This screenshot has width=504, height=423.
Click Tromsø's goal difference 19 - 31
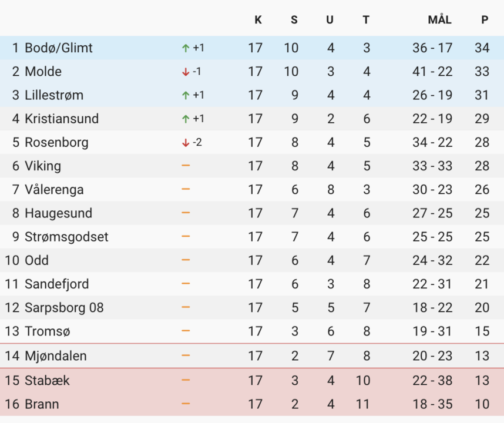[432, 331]
